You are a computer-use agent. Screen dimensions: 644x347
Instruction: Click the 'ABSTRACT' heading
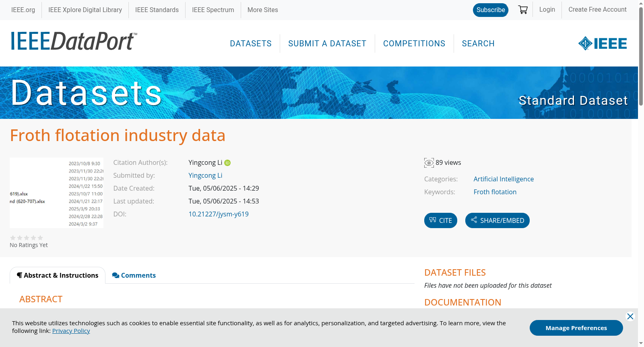click(x=41, y=299)
